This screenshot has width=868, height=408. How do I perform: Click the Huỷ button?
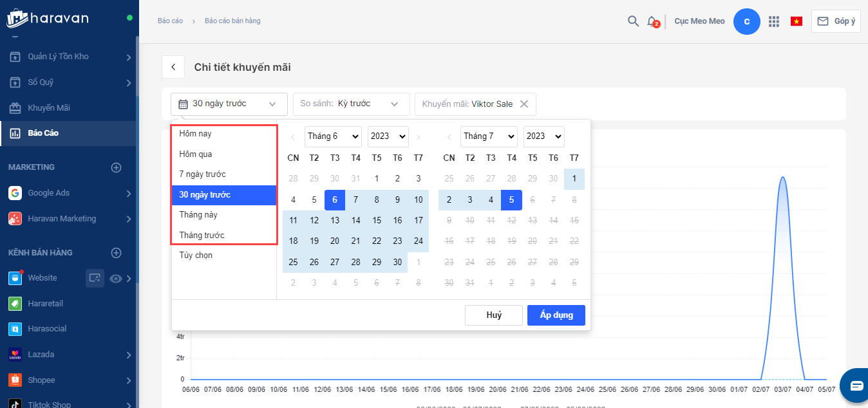(493, 315)
